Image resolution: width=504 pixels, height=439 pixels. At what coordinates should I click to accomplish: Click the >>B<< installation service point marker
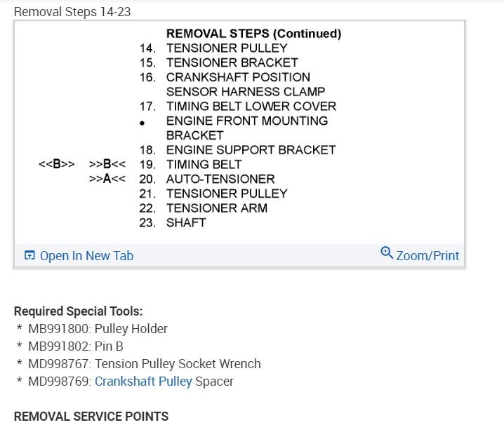pyautogui.click(x=107, y=164)
